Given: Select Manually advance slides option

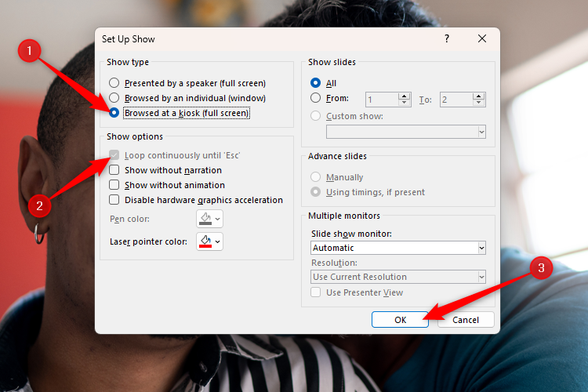Looking at the screenshot, I should pyautogui.click(x=315, y=176).
